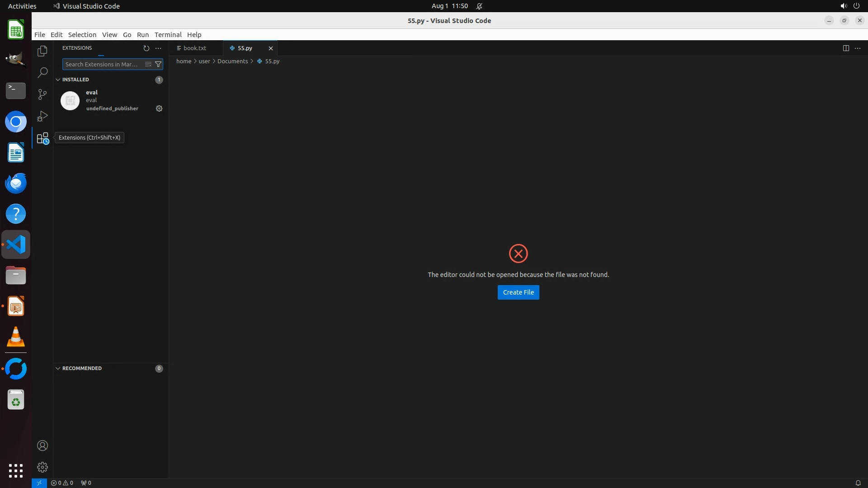Image resolution: width=868 pixels, height=488 pixels.
Task: Collapse the RECOMMENDED section
Action: pos(58,368)
